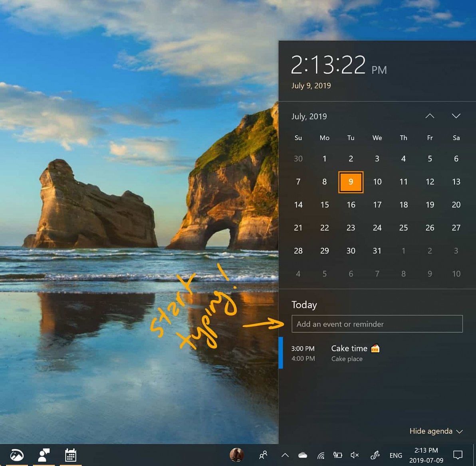Click the leftmost app icon on the taskbar
Image resolution: width=476 pixels, height=466 pixels.
16,455
